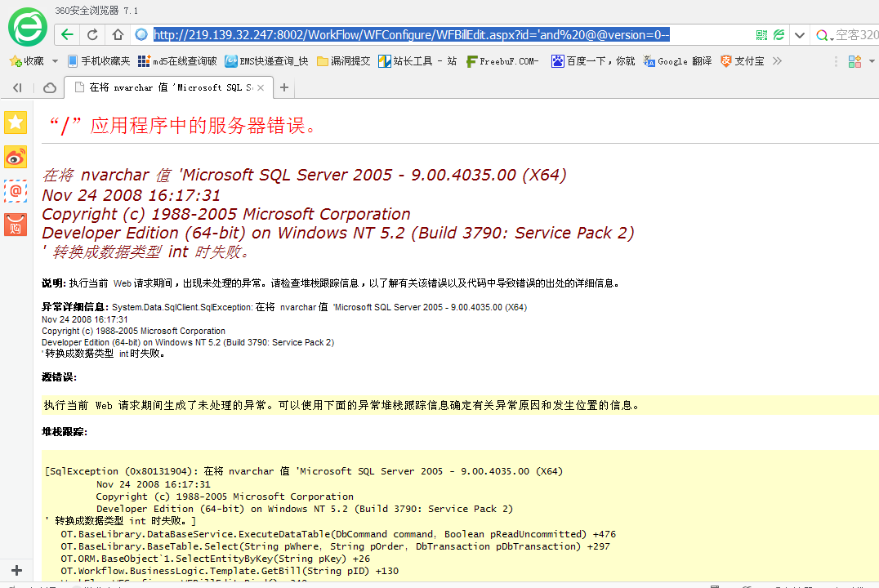
Task: Expand the 收藏 dropdown arrow
Action: click(55, 61)
